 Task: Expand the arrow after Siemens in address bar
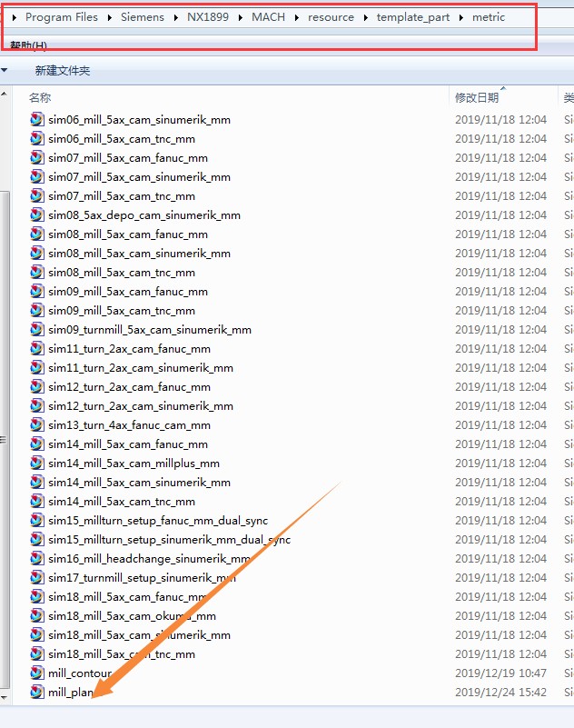(176, 17)
